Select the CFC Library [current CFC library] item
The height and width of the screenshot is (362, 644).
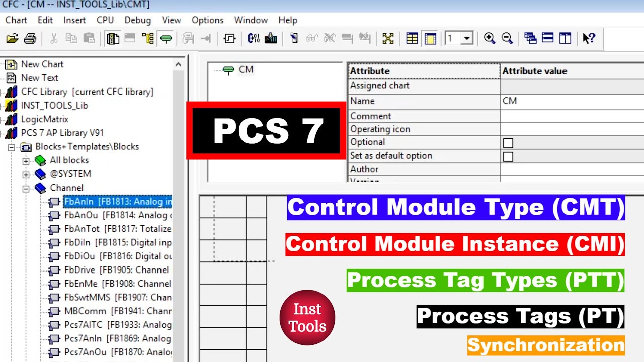coord(87,92)
